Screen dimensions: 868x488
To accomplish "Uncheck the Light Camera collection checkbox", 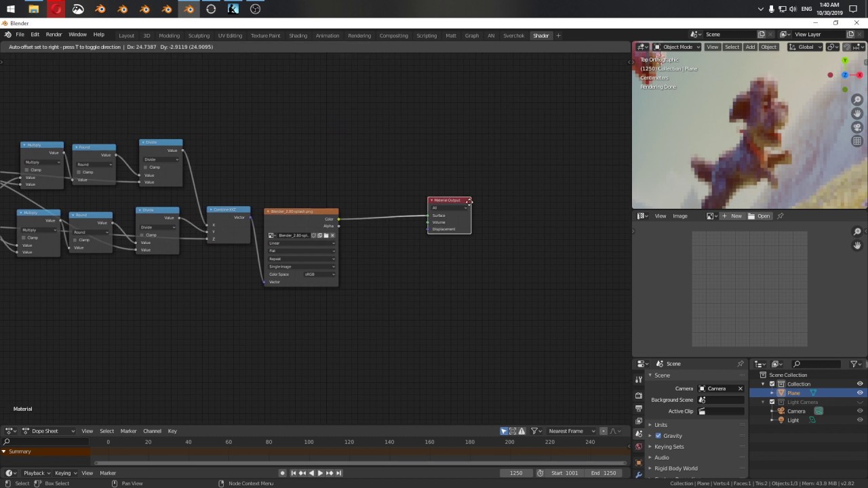I will coord(772,403).
